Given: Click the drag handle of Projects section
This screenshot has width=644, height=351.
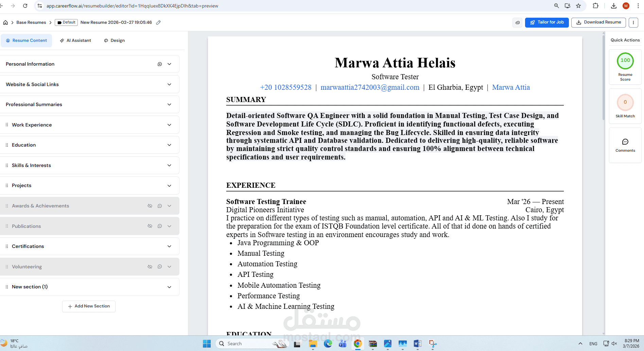Looking at the screenshot, I should (7, 185).
